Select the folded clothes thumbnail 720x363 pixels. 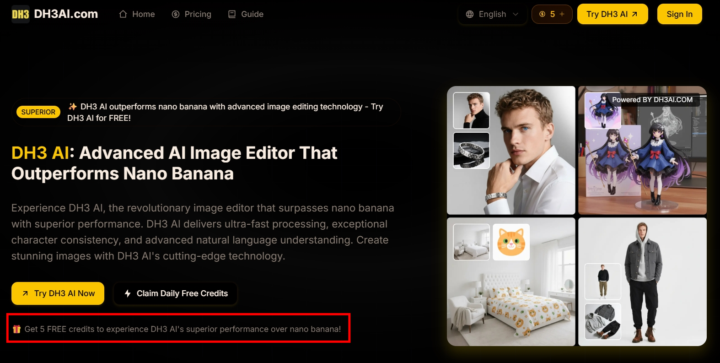[x=602, y=321]
